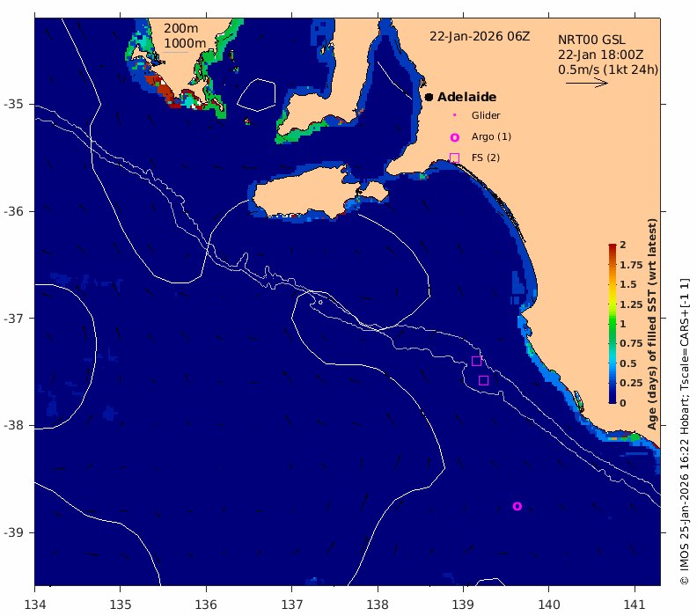The width and height of the screenshot is (697, 616).
Task: Click the 'Argo (1)' legend label
Action: coord(491,137)
